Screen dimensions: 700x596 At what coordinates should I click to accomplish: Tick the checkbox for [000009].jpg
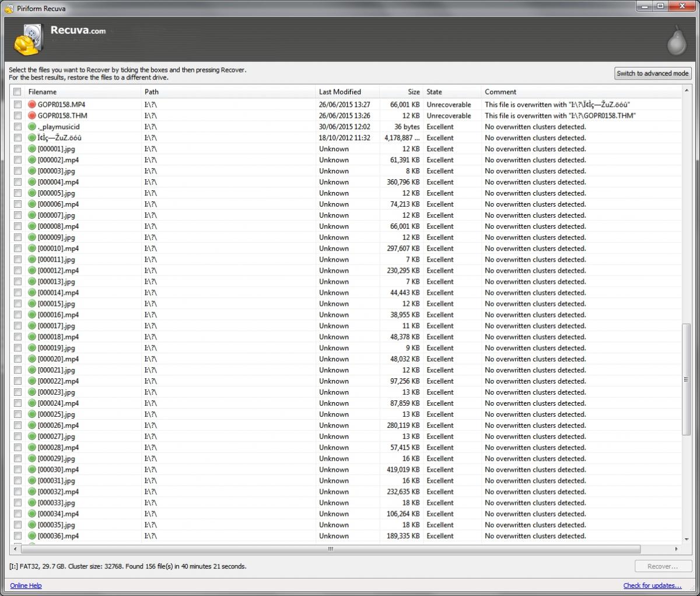17,238
